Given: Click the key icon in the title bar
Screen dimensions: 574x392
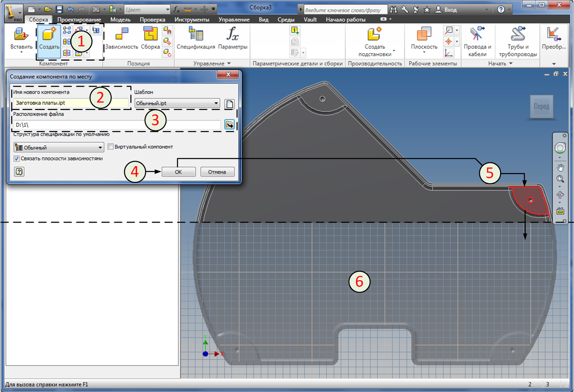Looking at the screenshot, I should coord(405,9).
